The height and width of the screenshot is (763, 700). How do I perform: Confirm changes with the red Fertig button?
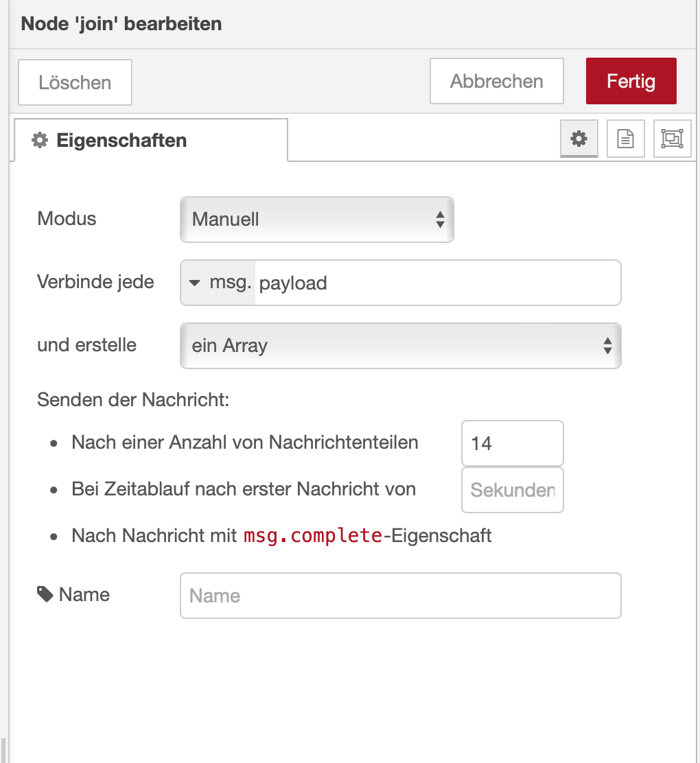pyautogui.click(x=631, y=82)
